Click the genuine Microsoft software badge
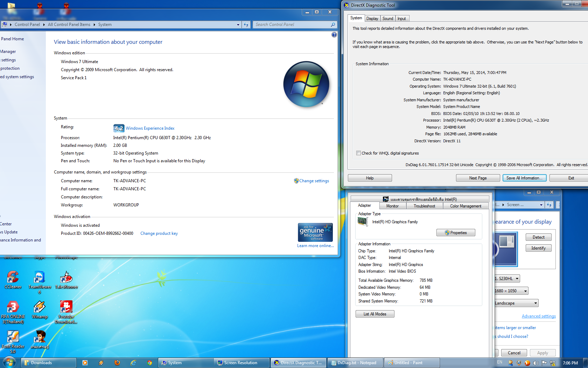This screenshot has height=368, width=588. 315,232
